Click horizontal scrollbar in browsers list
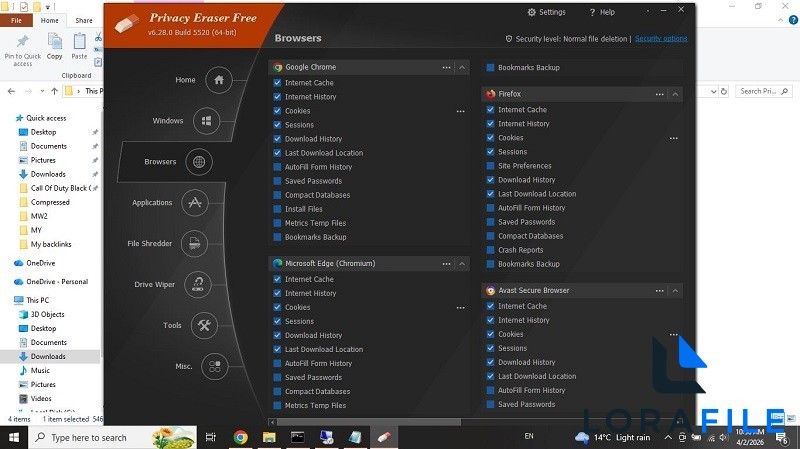800x449 pixels. (x=368, y=422)
